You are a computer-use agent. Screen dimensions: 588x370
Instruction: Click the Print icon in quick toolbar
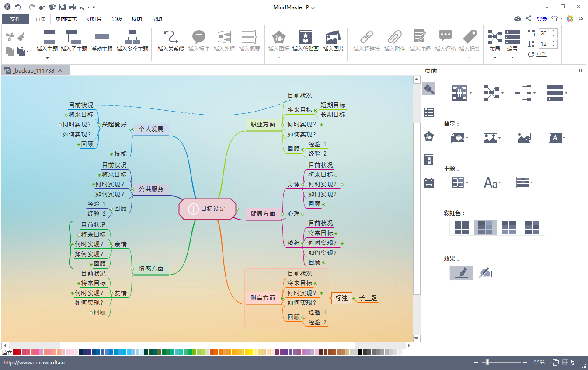(x=72, y=7)
